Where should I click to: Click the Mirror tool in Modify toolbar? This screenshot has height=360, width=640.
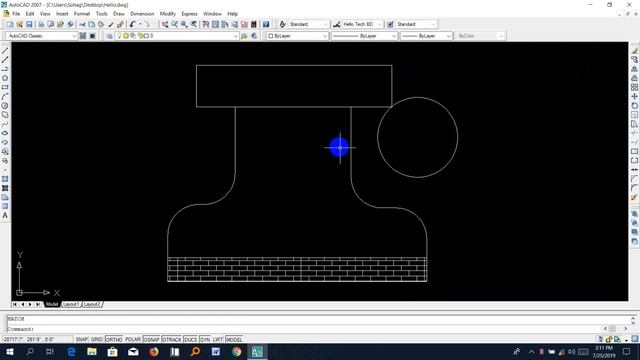click(634, 69)
